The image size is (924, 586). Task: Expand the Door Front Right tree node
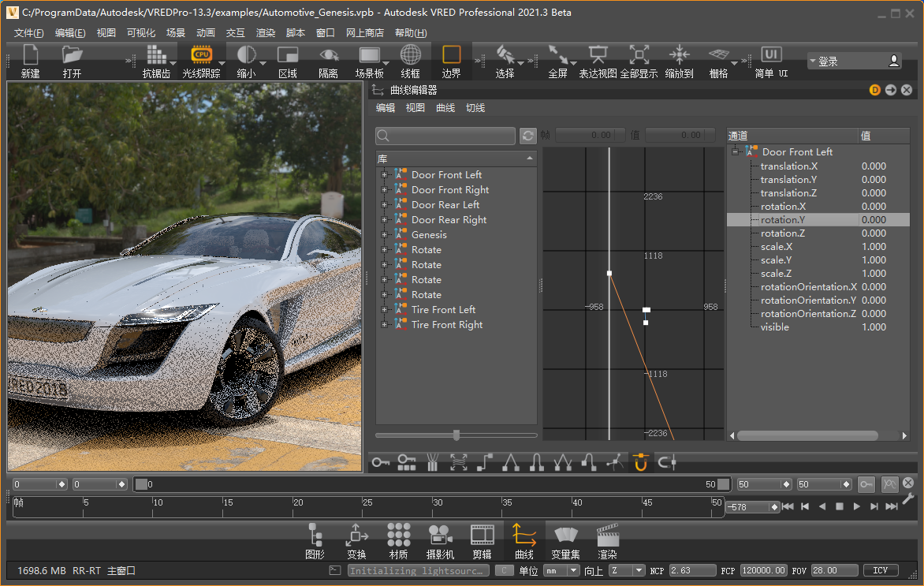(x=384, y=190)
